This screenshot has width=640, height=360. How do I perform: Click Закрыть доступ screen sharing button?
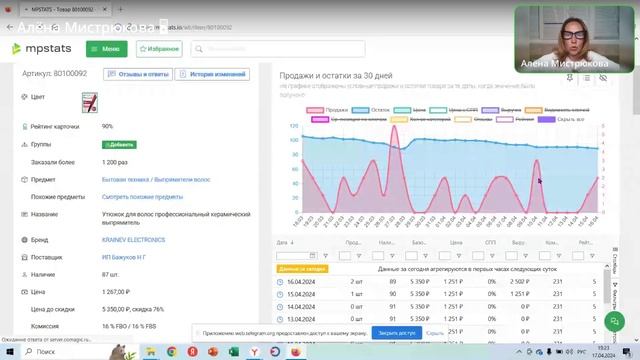pos(397,333)
